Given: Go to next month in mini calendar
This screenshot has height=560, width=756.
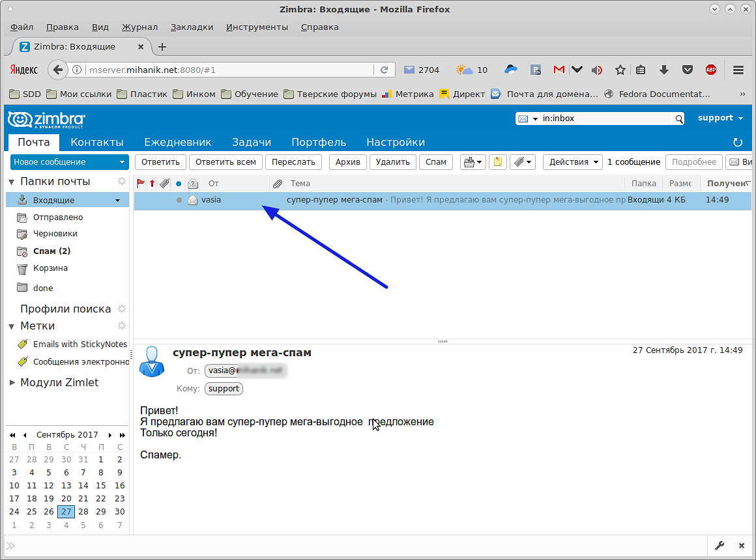Looking at the screenshot, I should pos(110,435).
